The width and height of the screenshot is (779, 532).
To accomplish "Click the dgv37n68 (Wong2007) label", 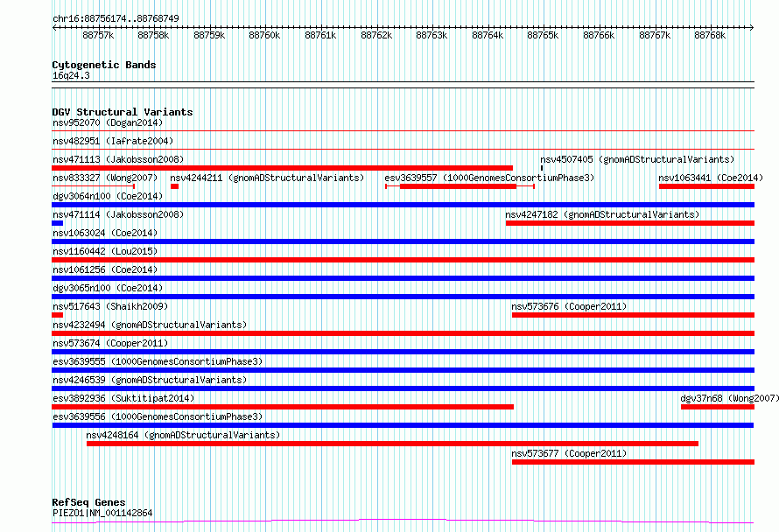I will [729, 398].
